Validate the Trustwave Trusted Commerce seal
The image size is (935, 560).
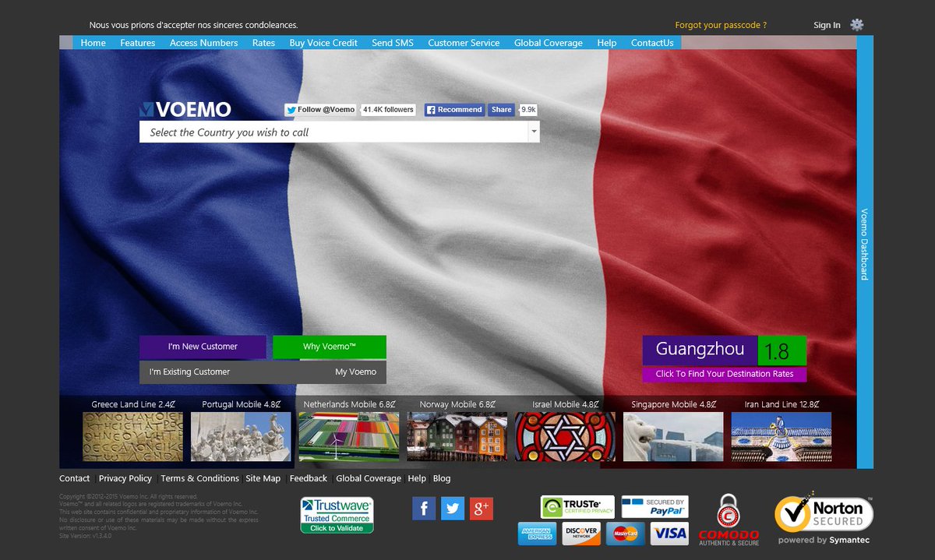tap(336, 514)
